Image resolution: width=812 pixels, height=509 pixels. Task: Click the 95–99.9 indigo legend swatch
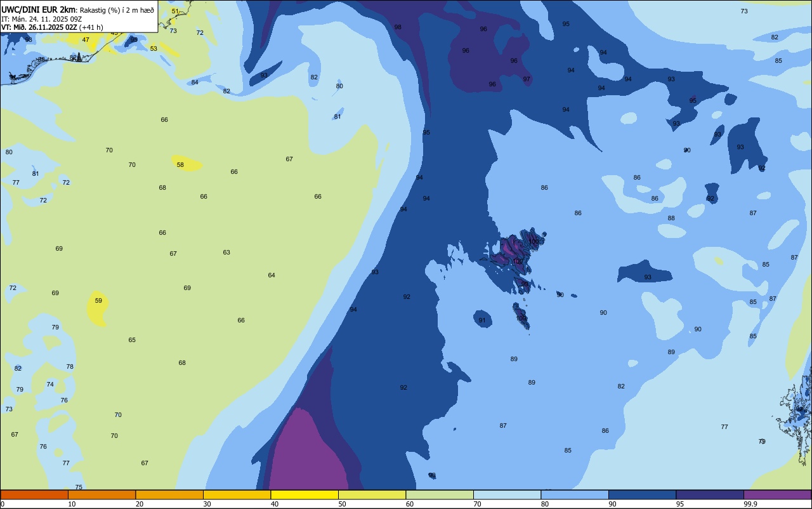point(710,494)
